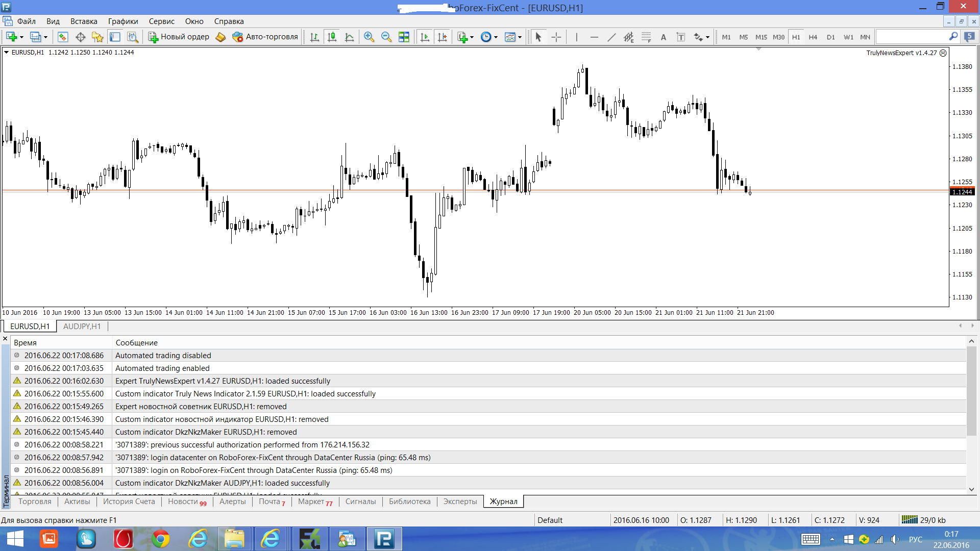The image size is (980, 551).
Task: Open the Market Watch window icon
Action: point(63,37)
